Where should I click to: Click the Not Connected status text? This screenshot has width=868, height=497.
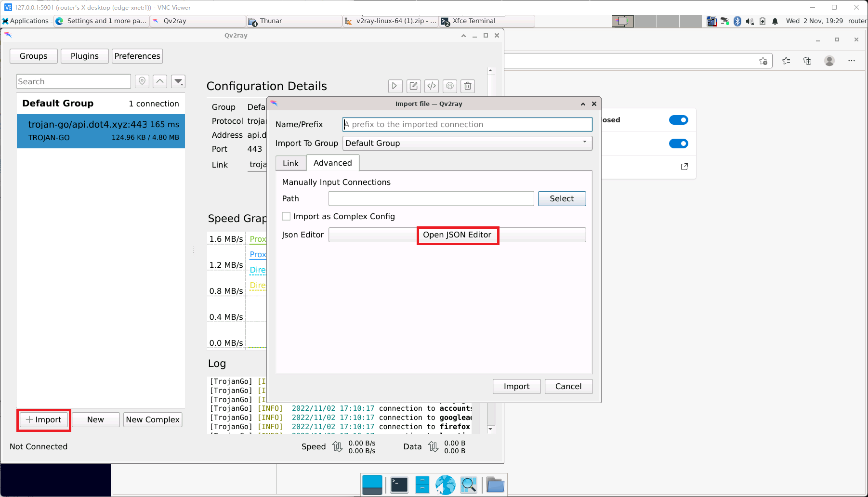[x=39, y=446]
